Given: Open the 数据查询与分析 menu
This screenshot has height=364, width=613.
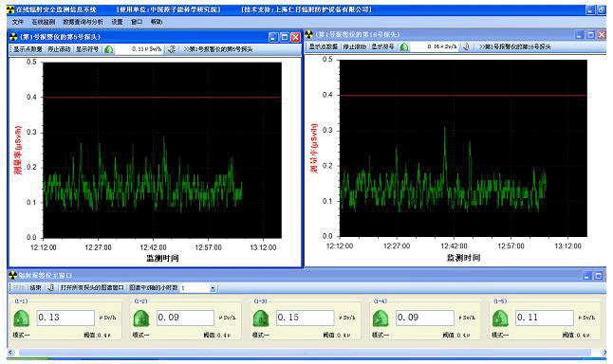Looking at the screenshot, I should [x=83, y=22].
